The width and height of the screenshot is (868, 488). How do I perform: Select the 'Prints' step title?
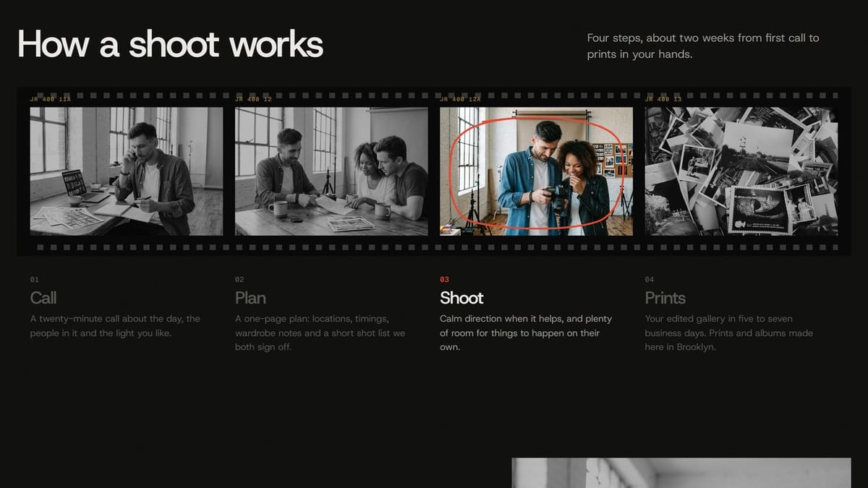click(x=665, y=298)
